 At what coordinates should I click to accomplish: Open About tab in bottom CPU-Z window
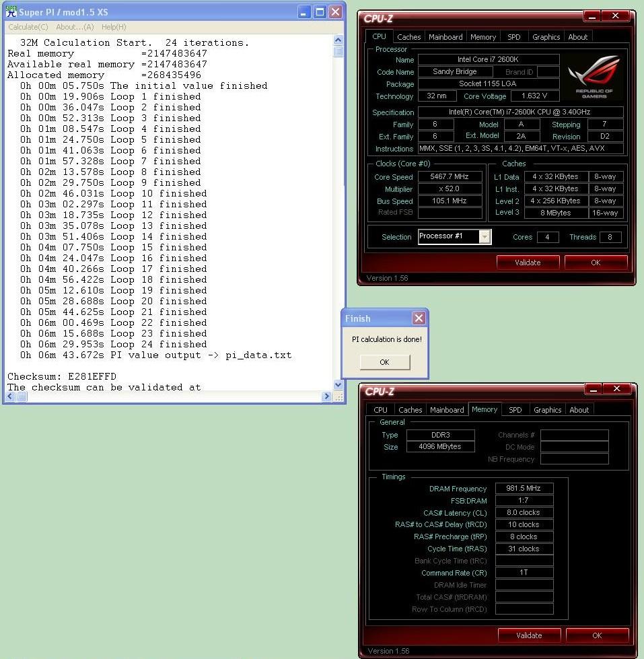click(x=579, y=410)
